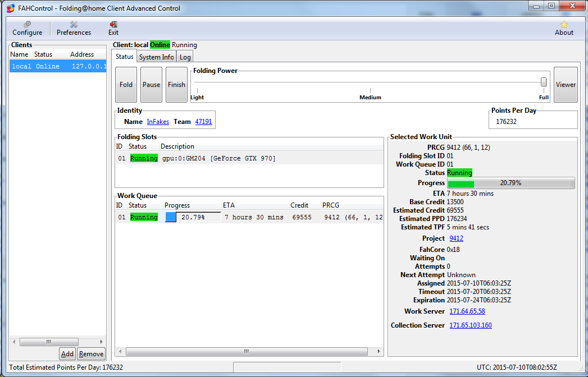
Task: Click the Base Credit 13500 value
Action: 455,202
